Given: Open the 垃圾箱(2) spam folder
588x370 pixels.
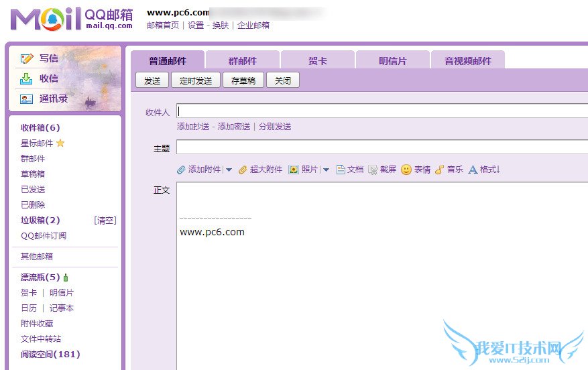Looking at the screenshot, I should [x=40, y=220].
